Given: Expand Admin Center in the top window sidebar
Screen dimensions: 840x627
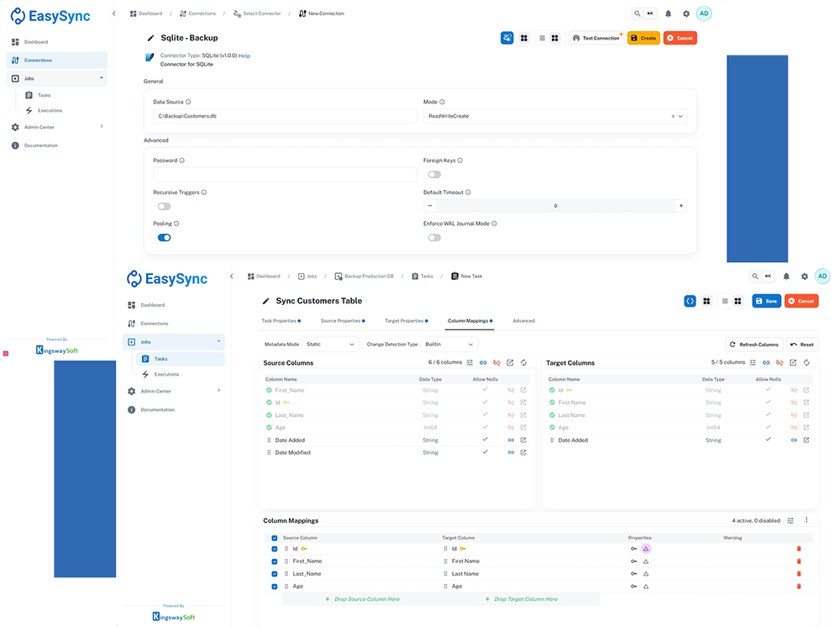Looking at the screenshot, I should pyautogui.click(x=102, y=127).
